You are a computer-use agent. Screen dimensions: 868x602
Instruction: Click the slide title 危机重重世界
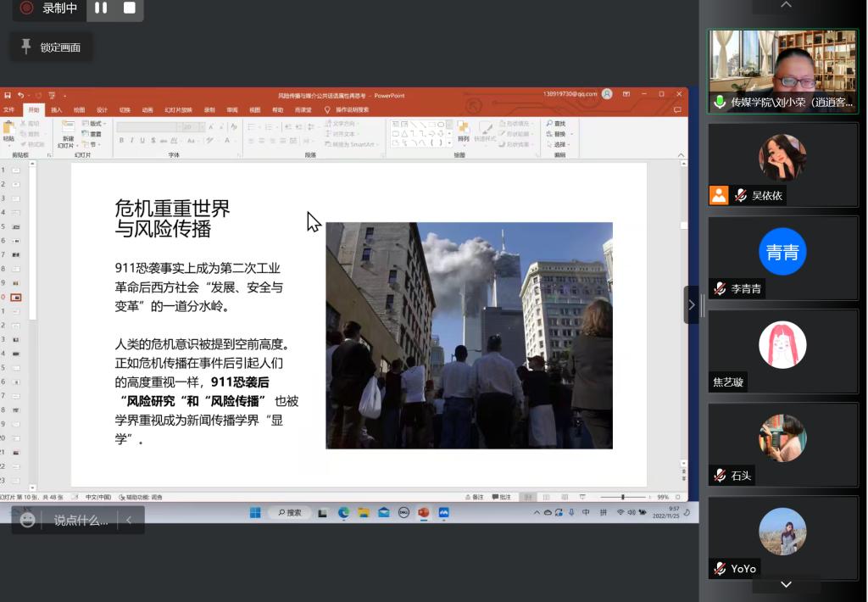(x=172, y=209)
